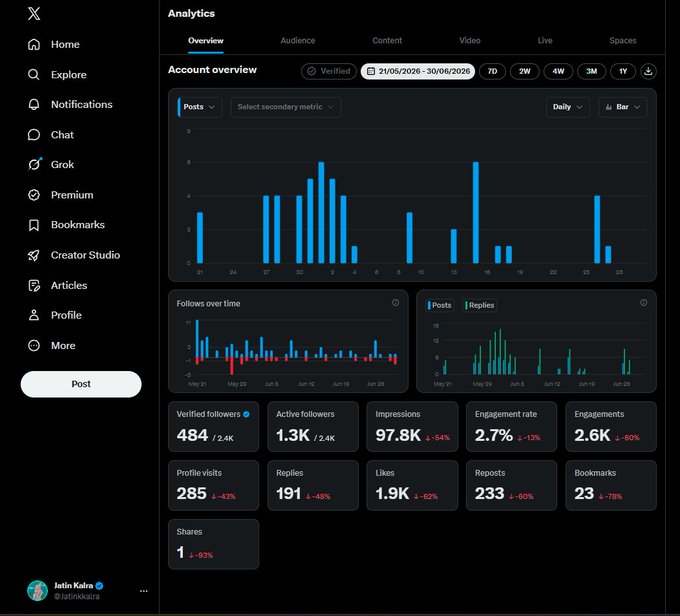
Task: Open Home via its house icon
Action: click(34, 44)
